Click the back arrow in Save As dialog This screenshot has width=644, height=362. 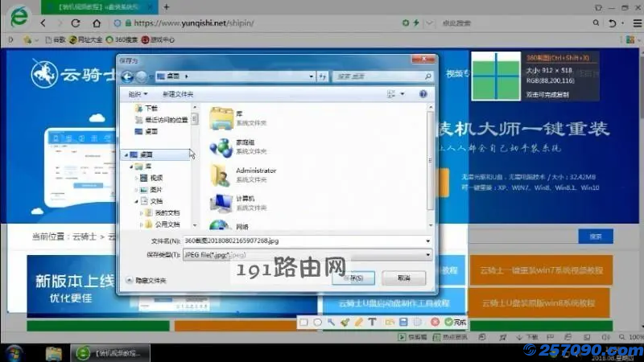(126, 76)
